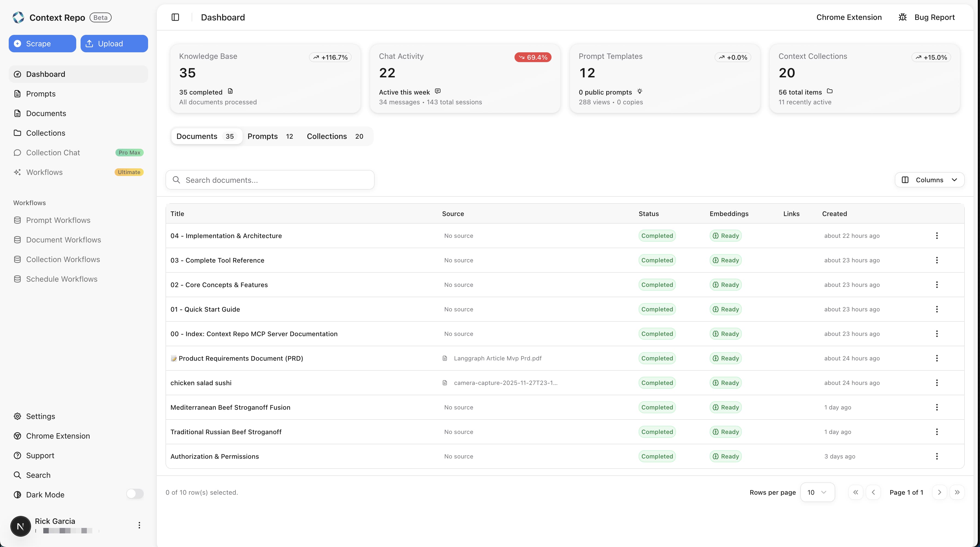
Task: Open row actions for Product Requirements Document
Action: 937,358
